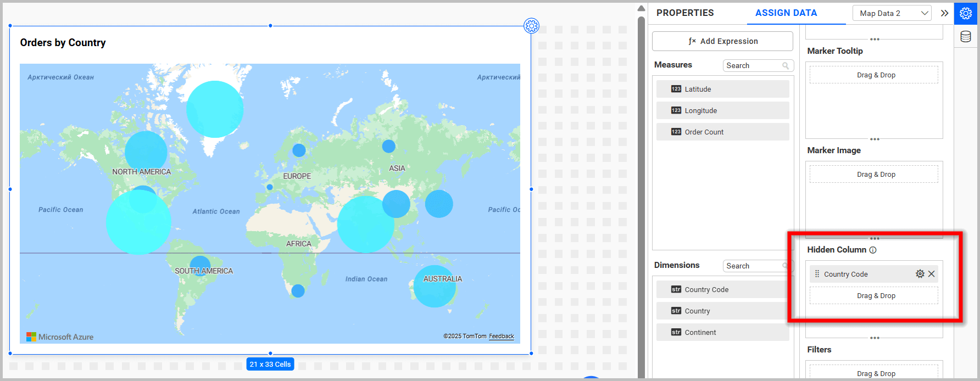
Task: Select the ASSIGN DATA tab
Action: pyautogui.click(x=786, y=13)
